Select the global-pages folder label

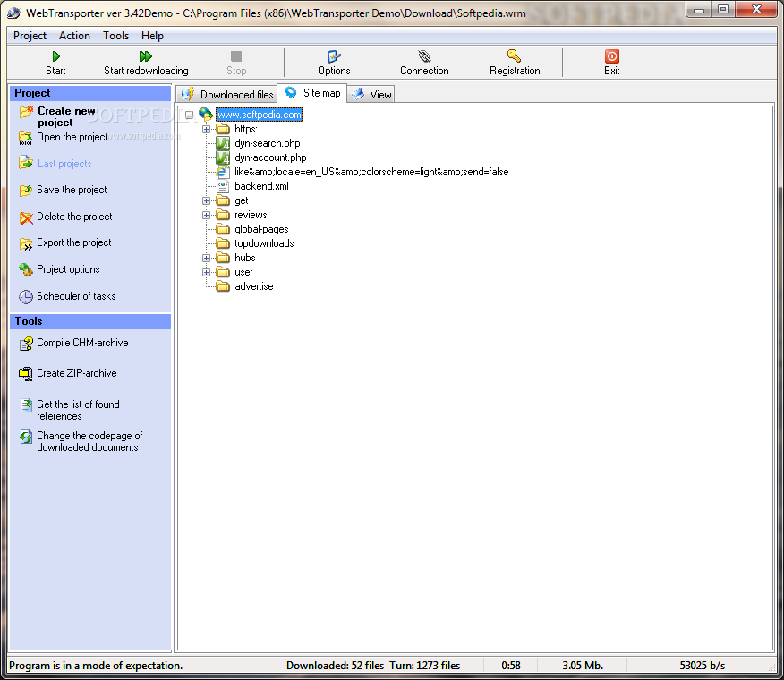coord(261,229)
